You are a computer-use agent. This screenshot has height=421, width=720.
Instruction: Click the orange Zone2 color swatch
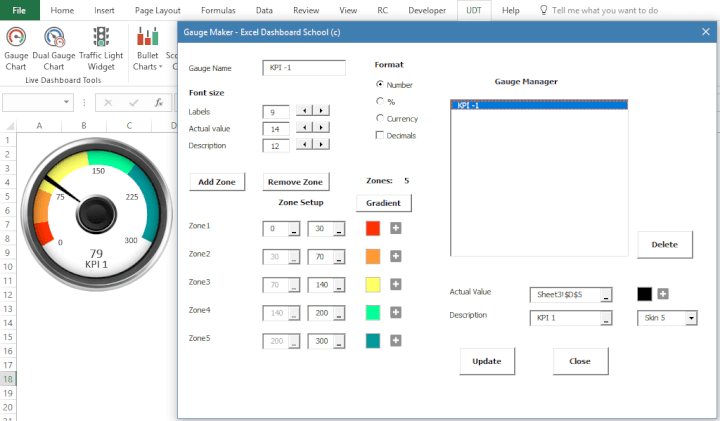click(x=373, y=256)
